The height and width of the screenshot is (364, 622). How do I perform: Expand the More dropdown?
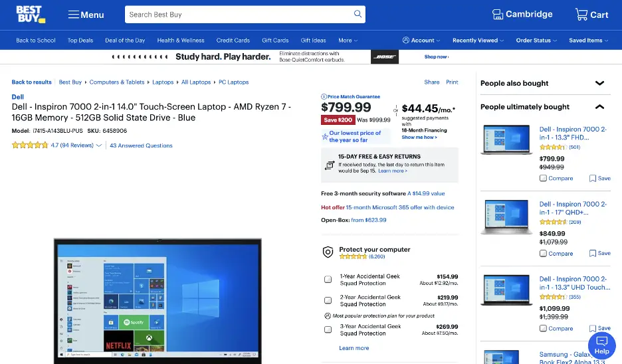(348, 41)
